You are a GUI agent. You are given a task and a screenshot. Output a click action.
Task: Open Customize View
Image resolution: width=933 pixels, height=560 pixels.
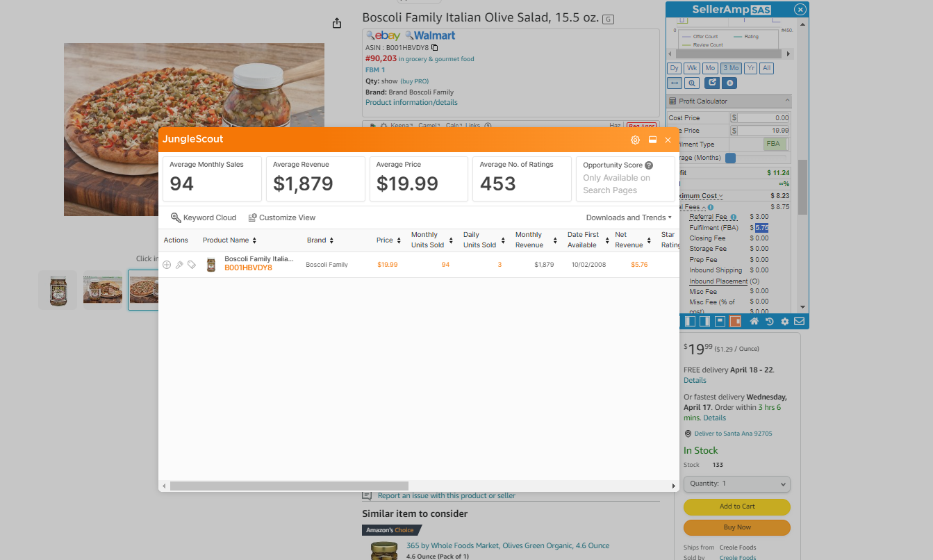coord(282,217)
